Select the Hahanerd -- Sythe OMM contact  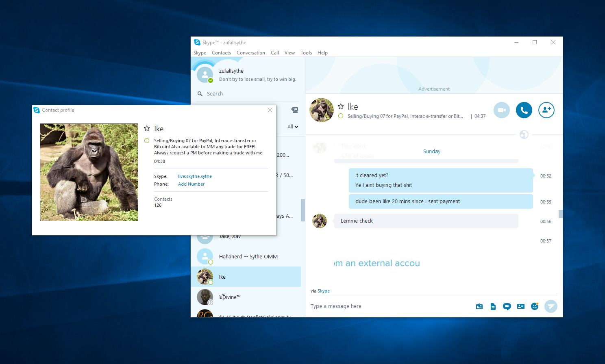click(246, 256)
